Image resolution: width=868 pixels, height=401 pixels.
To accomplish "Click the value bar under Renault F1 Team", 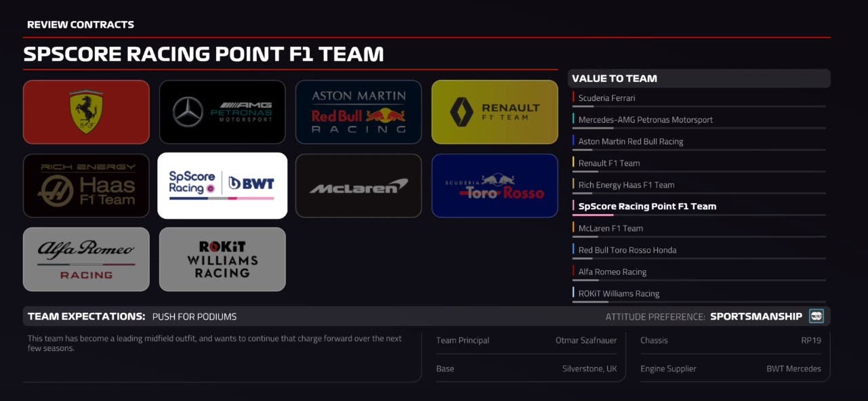I will 699,171.
